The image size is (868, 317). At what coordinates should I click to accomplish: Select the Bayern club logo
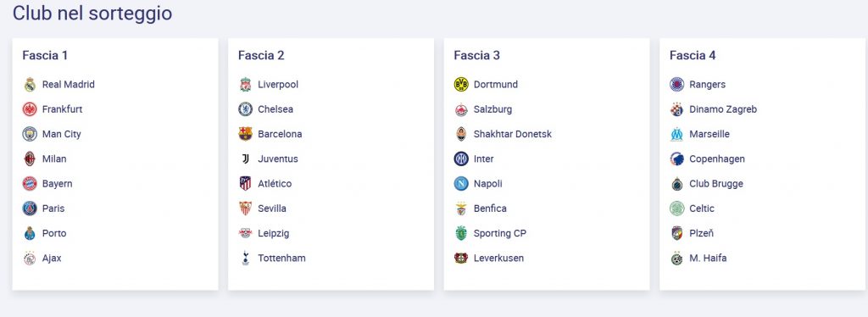(x=30, y=184)
